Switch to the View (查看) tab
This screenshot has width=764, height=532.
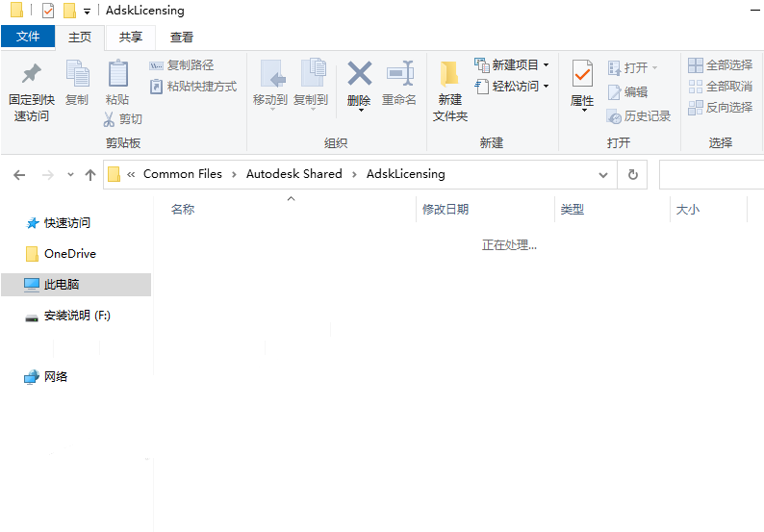tap(182, 37)
